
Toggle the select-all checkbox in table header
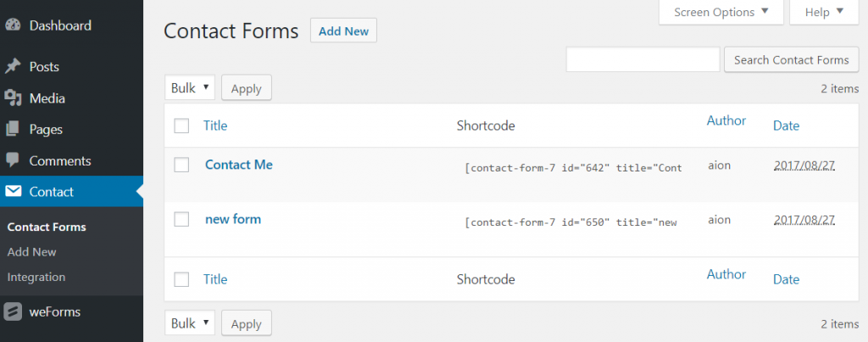point(181,126)
